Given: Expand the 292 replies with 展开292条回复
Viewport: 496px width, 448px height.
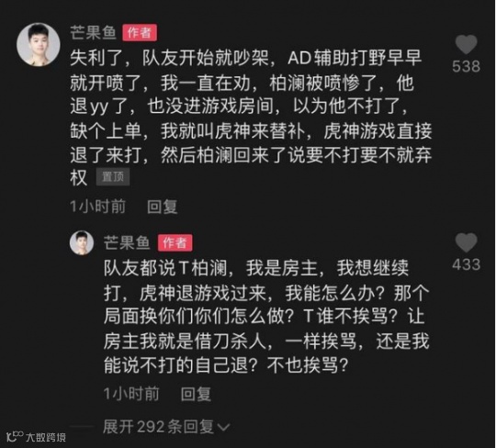Looking at the screenshot, I should (166, 427).
